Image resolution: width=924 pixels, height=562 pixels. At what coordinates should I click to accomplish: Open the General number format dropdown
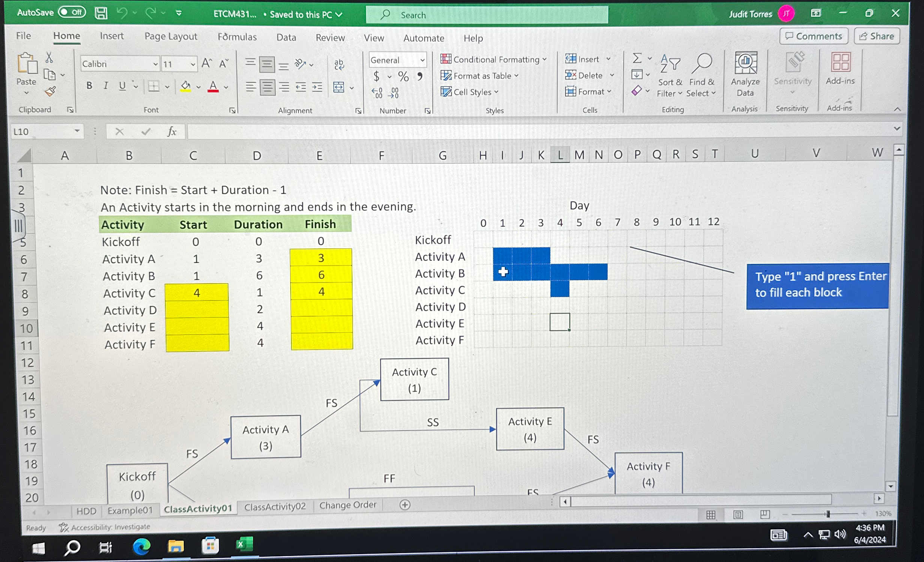point(422,60)
